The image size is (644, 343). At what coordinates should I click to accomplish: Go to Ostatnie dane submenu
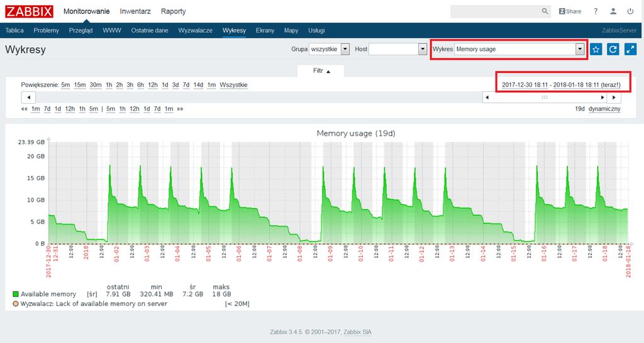coord(150,30)
